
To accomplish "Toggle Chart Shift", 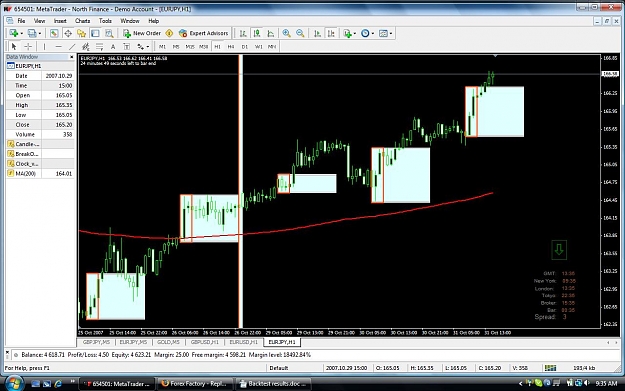I will (x=331, y=33).
